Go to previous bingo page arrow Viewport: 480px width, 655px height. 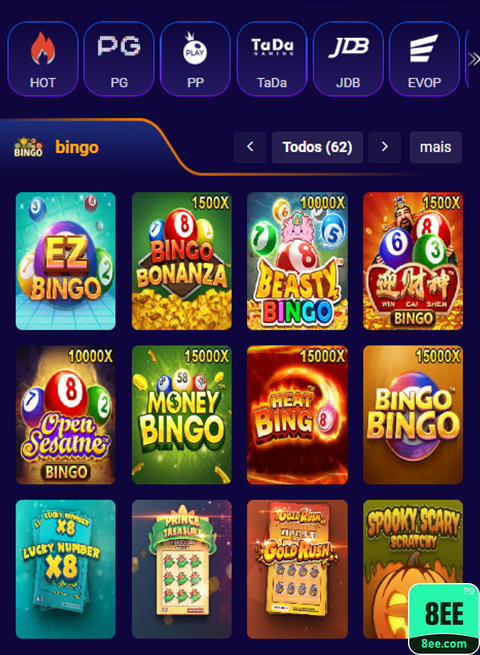250,147
